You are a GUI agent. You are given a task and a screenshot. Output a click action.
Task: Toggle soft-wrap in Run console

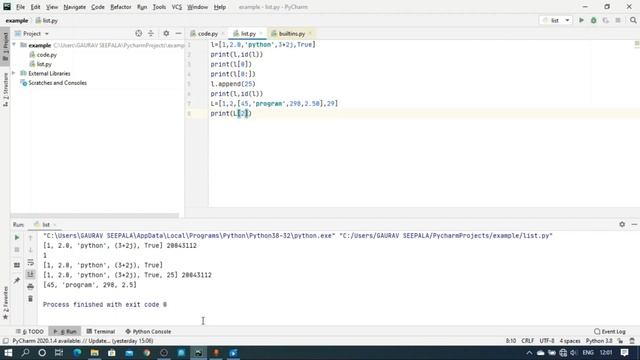tap(30, 262)
